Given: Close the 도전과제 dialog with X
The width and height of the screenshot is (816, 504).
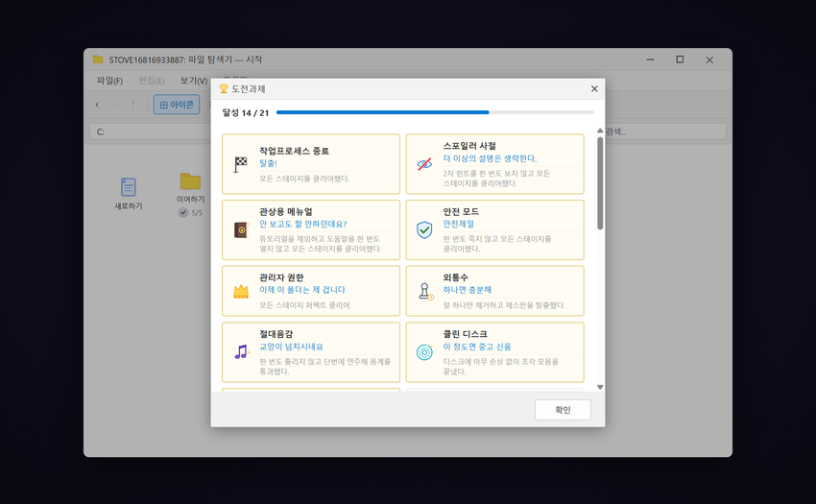Looking at the screenshot, I should [x=594, y=89].
